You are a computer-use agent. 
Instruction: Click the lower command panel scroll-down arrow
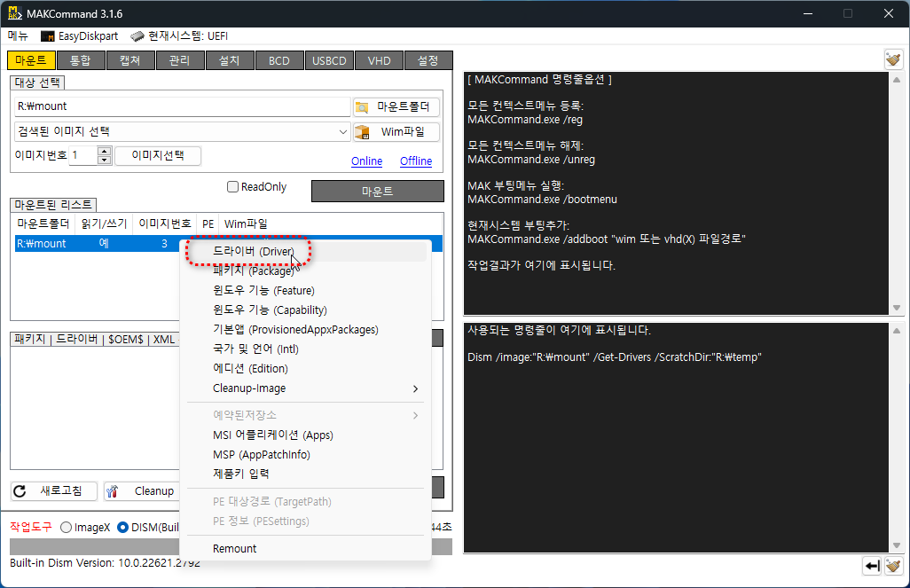click(x=897, y=545)
